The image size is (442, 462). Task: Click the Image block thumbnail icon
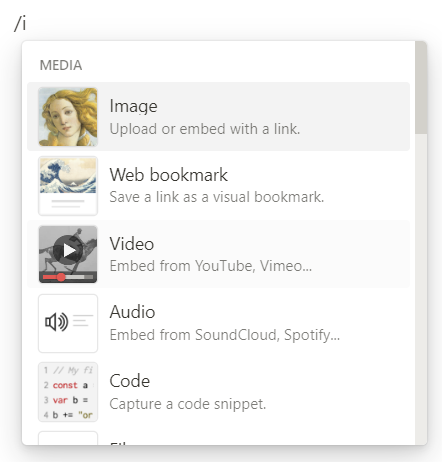tap(68, 117)
